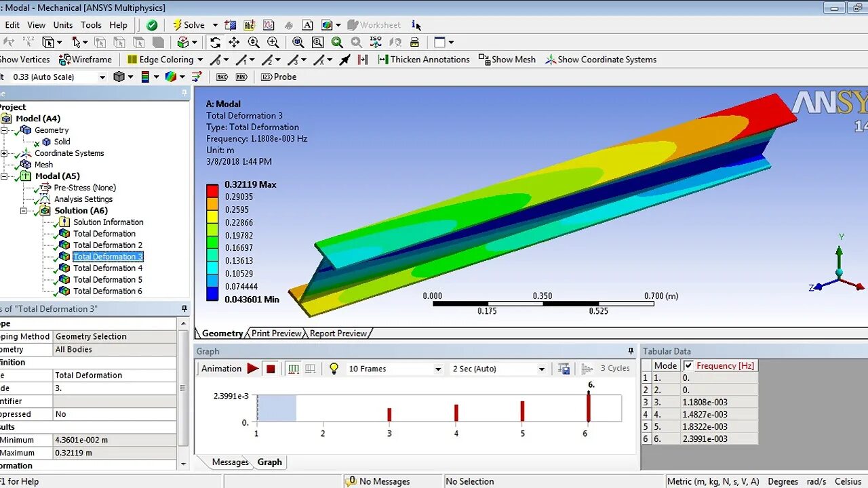Select the Zoom tool icon
Viewport: 868px width, 488px height.
254,42
